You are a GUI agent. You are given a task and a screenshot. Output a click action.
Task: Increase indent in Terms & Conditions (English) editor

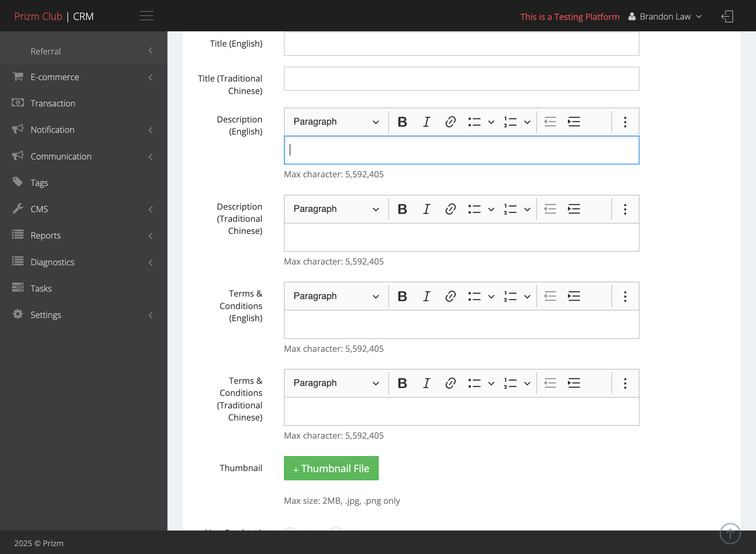[x=574, y=296]
